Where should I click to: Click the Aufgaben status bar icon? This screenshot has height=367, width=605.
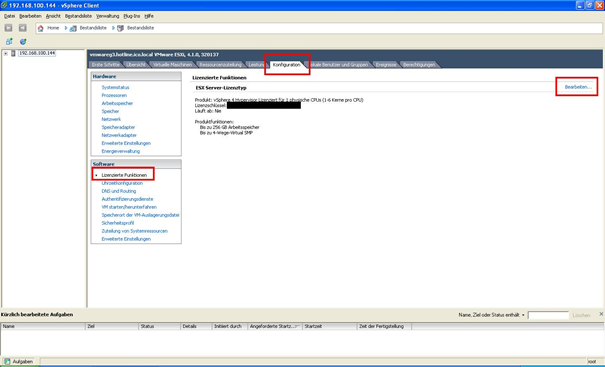click(7, 361)
